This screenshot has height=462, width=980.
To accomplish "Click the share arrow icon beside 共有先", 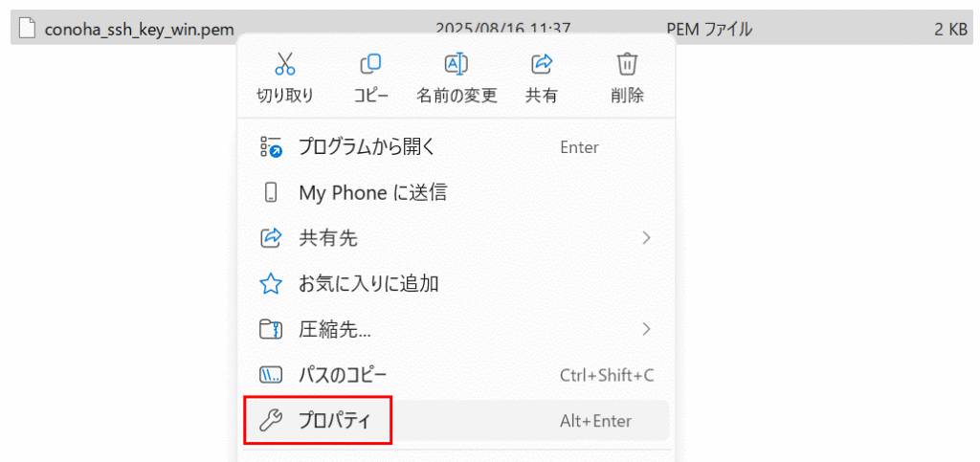I will (x=271, y=238).
